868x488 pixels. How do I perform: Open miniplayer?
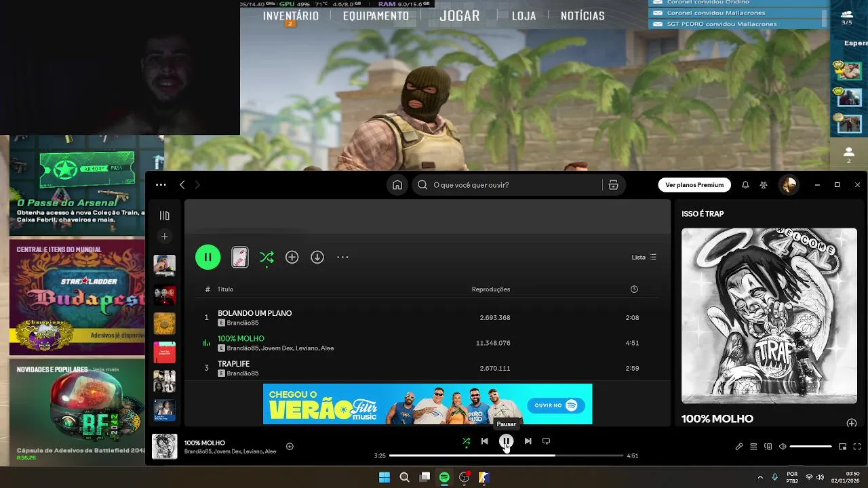tap(842, 447)
